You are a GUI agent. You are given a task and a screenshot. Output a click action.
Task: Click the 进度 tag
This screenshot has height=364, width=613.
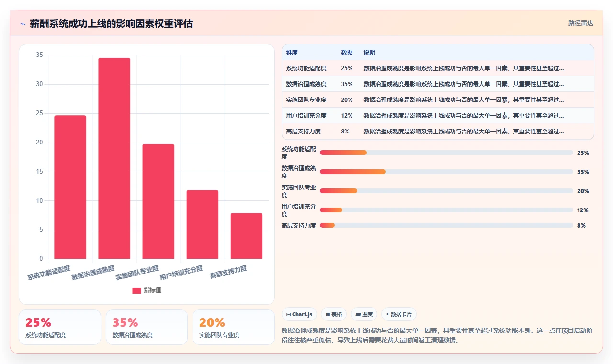pos(364,314)
